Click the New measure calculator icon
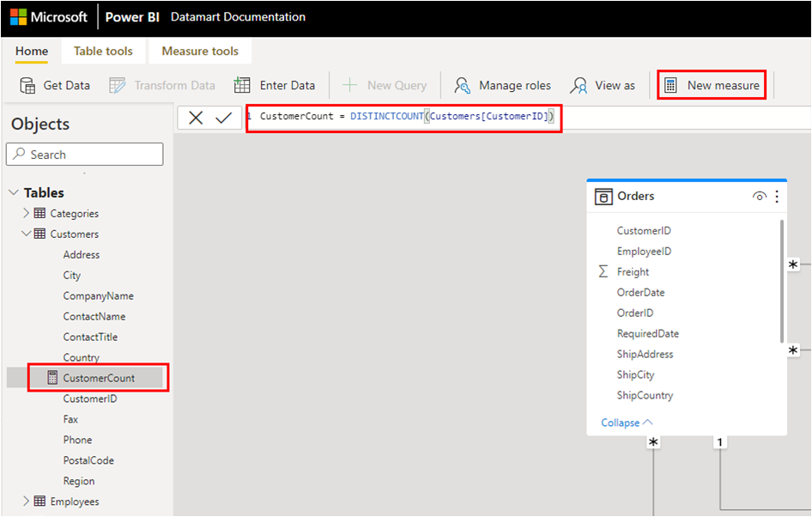The height and width of the screenshot is (517, 812). [x=670, y=86]
